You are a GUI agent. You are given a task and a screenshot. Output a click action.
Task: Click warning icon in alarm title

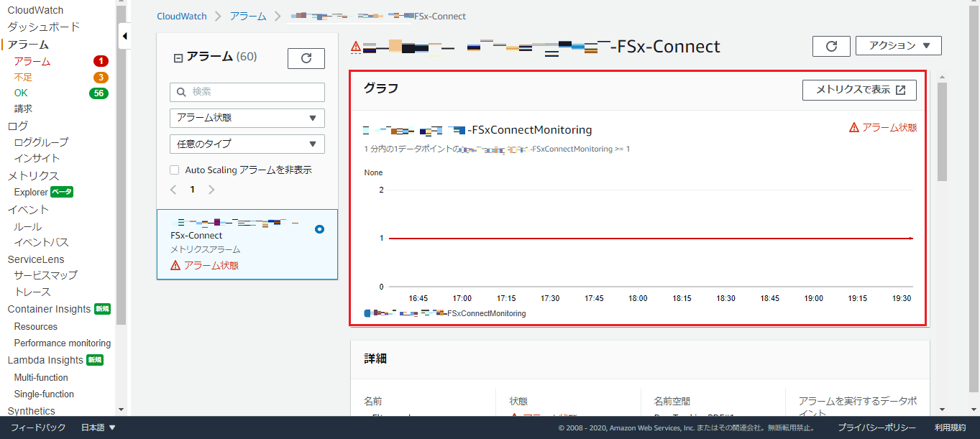356,47
